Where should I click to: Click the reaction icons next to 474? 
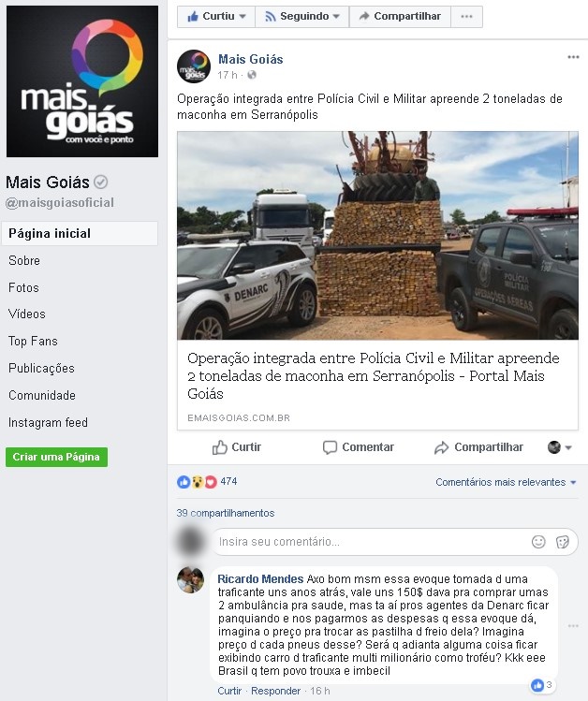point(197,481)
